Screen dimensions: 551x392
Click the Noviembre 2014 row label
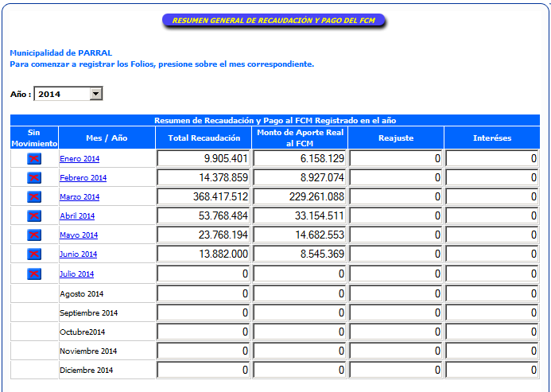(x=88, y=351)
